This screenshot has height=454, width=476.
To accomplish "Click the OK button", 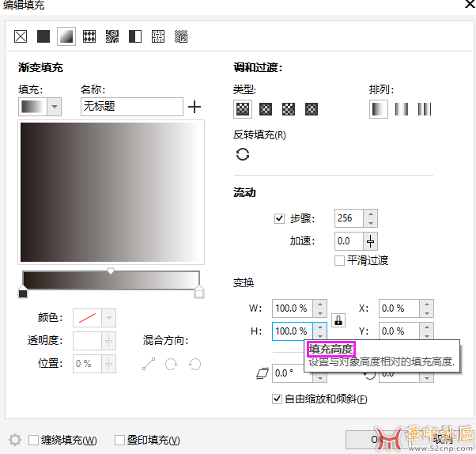I will coord(376,440).
